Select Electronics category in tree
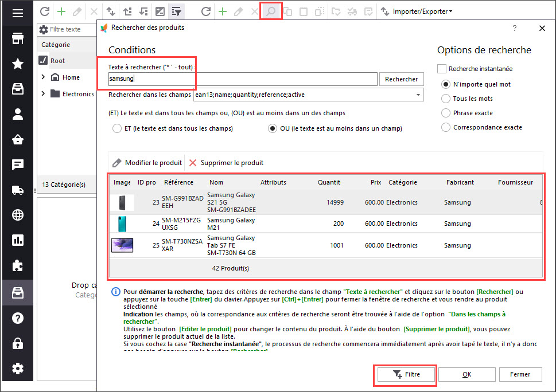The height and width of the screenshot is (392, 556). point(78,94)
